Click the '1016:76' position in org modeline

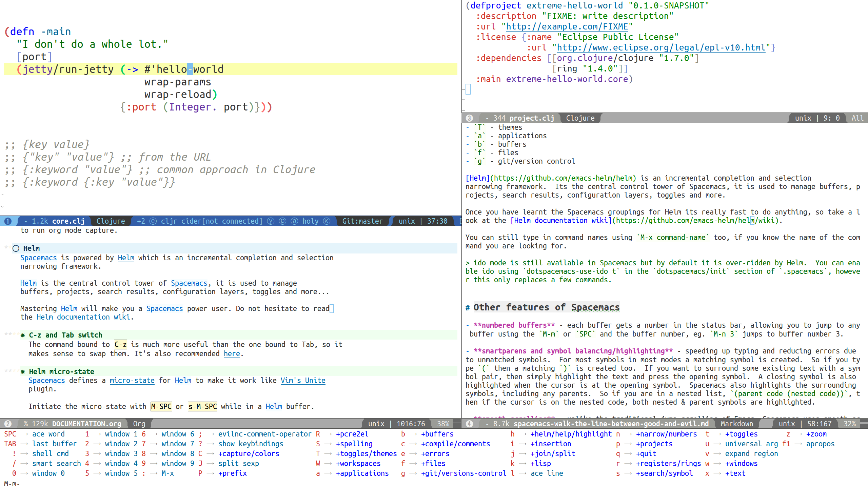[411, 424]
